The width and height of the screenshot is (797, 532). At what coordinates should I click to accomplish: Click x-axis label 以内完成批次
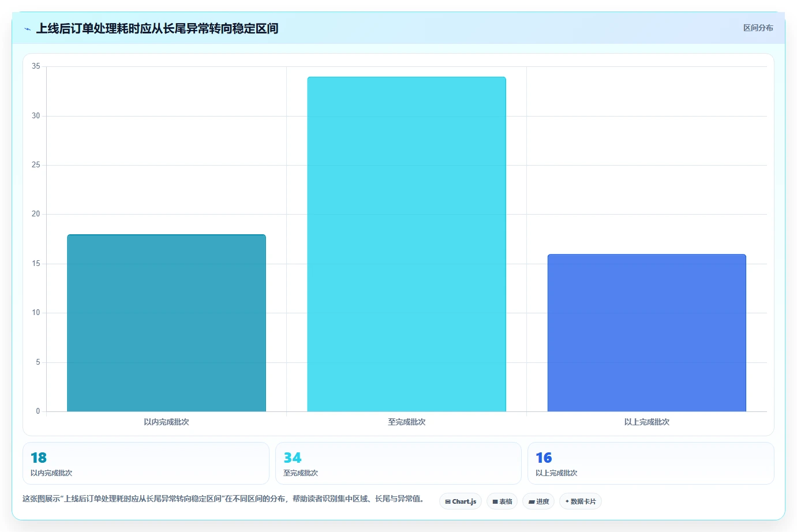pos(166,422)
